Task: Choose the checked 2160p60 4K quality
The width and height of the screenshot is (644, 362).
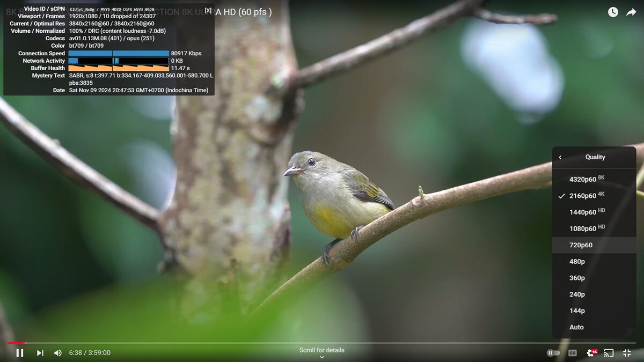Action: coord(594,196)
